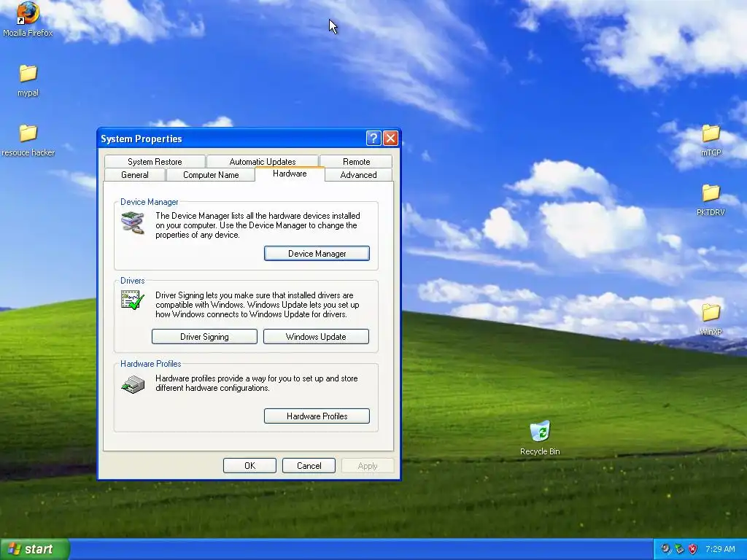
Task: Select the mTCP folder on desktop
Action: coord(711,133)
